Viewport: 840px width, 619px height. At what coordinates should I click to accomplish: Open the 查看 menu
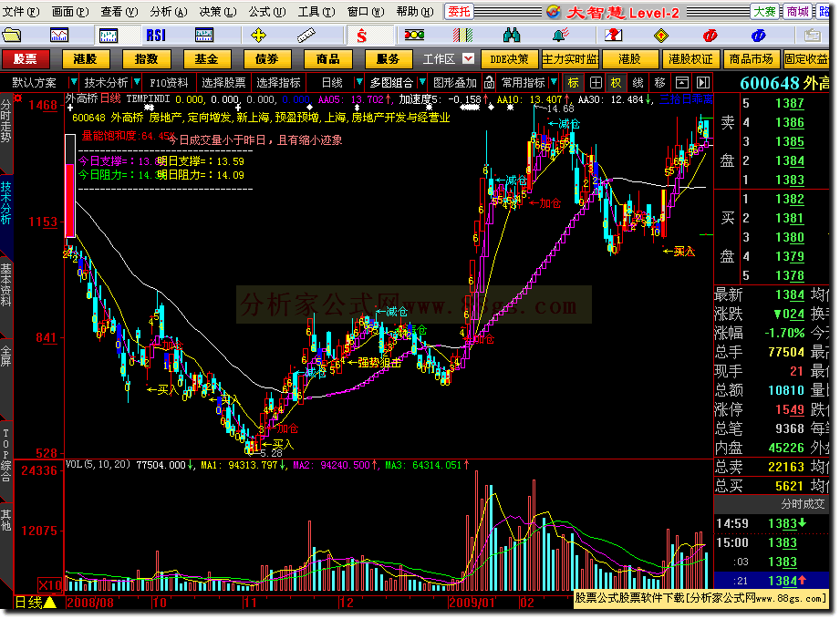[119, 11]
